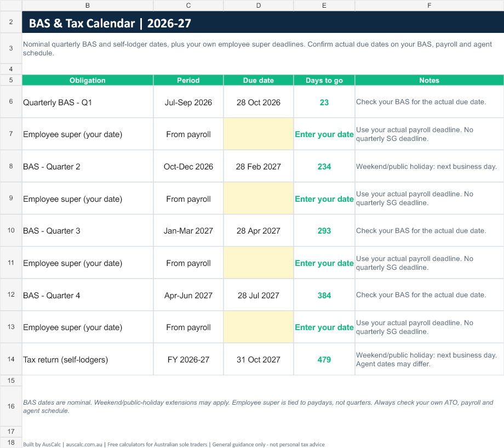
Task: Click the empty yellow due date cell in row 13
Action: (x=259, y=327)
